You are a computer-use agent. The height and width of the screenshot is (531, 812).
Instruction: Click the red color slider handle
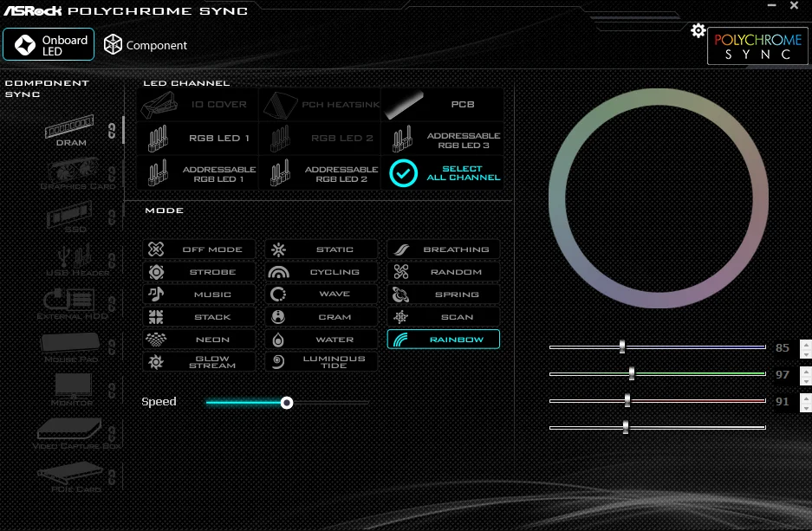tap(627, 400)
